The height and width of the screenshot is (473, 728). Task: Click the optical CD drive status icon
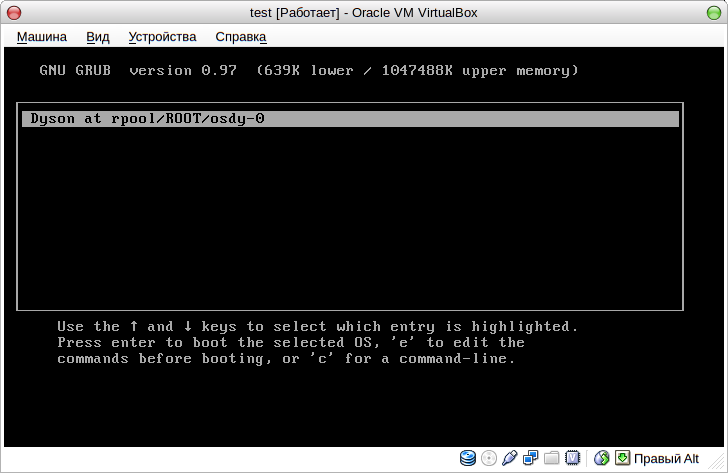click(489, 458)
